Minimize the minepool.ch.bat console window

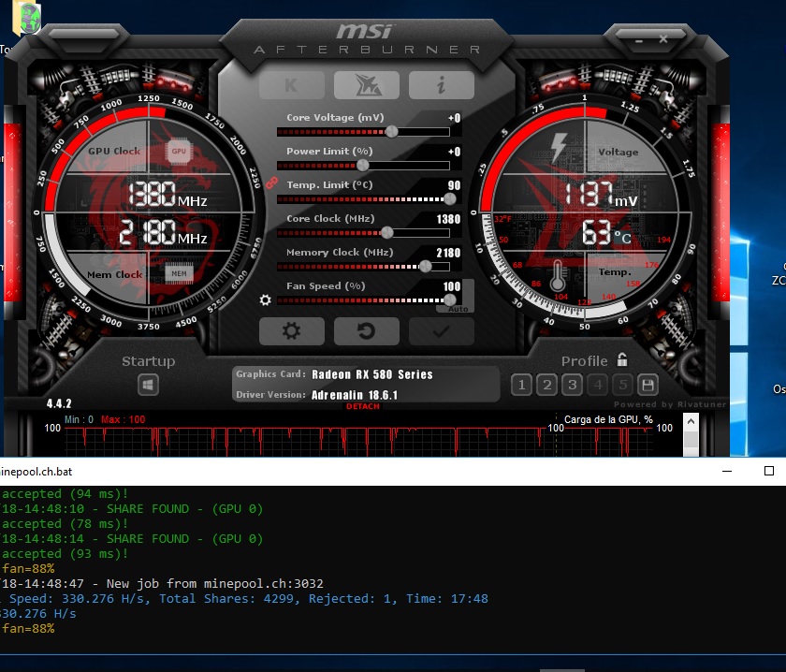coord(727,471)
